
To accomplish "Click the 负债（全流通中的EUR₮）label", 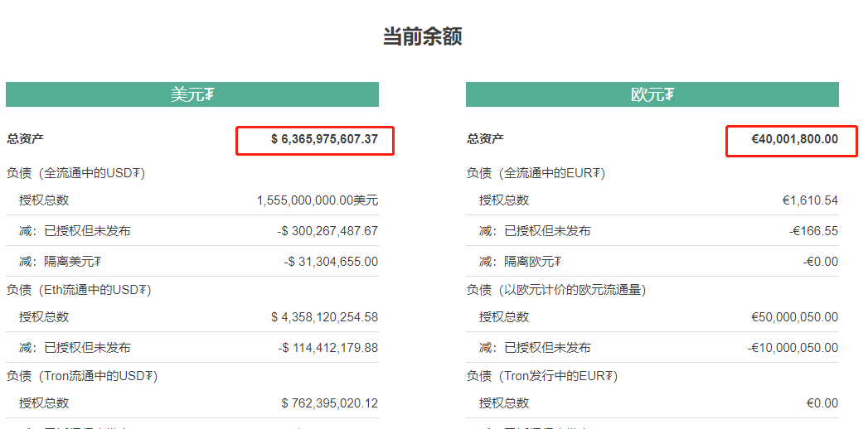I will coord(536,174).
